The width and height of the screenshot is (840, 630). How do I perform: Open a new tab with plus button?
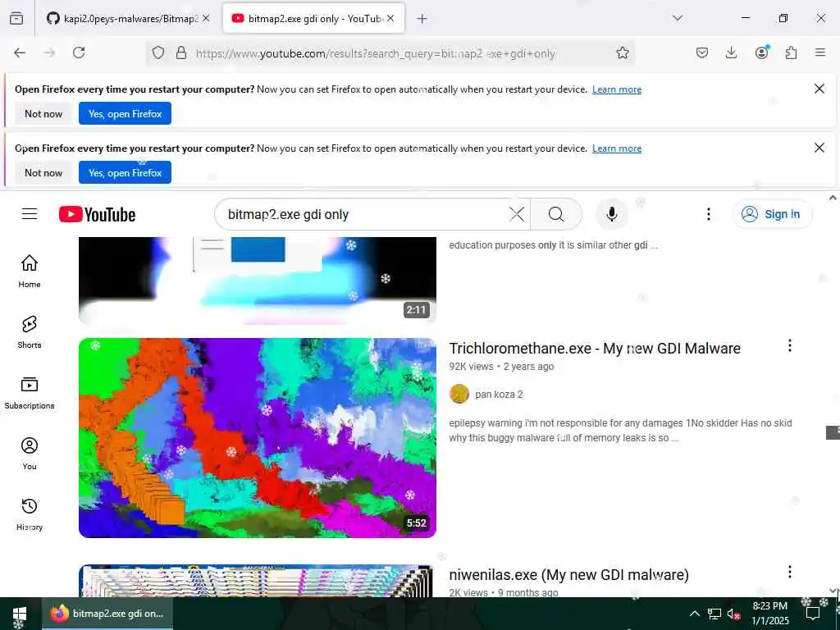[x=422, y=19]
